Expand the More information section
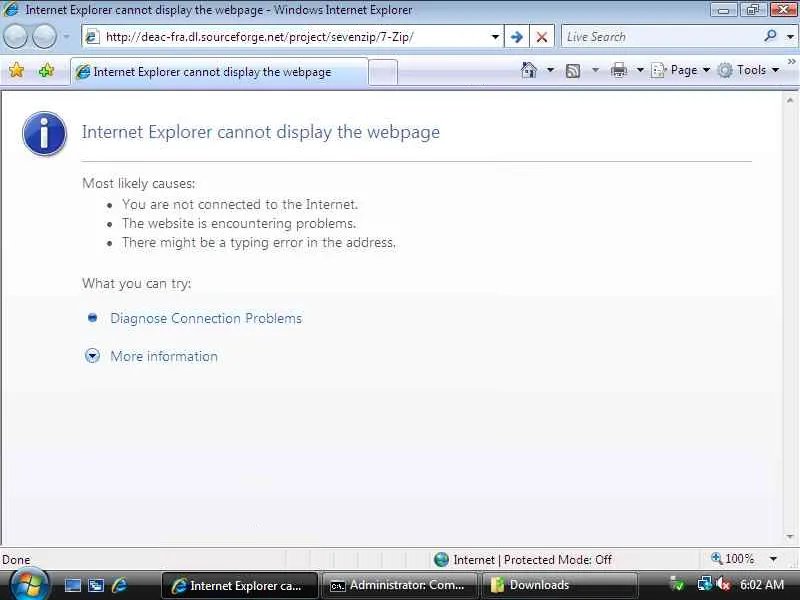 tap(92, 356)
